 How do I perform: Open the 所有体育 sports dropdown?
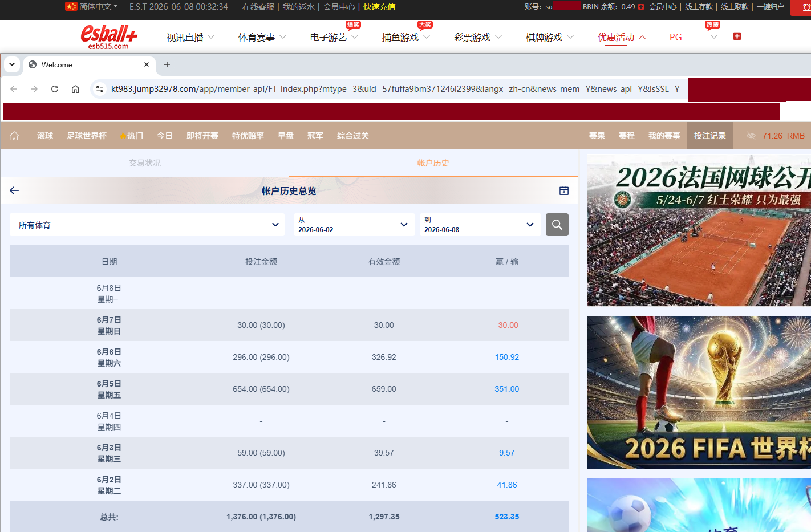[x=147, y=225]
